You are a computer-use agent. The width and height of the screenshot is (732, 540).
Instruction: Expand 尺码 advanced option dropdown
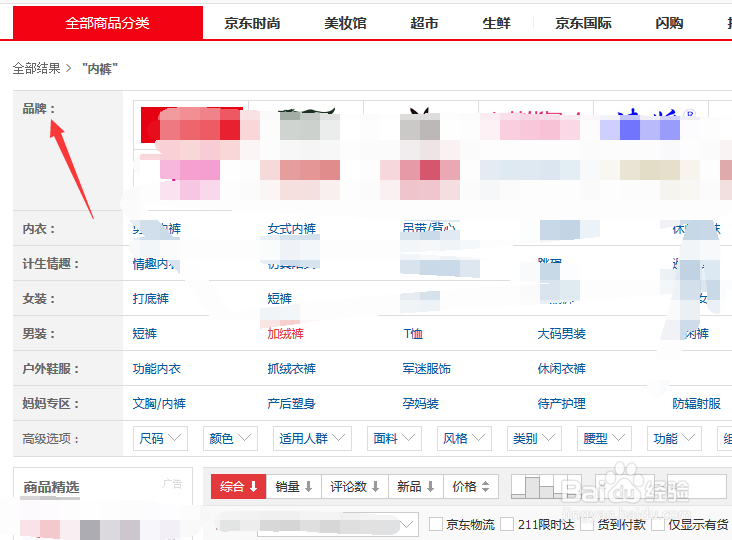click(x=160, y=438)
